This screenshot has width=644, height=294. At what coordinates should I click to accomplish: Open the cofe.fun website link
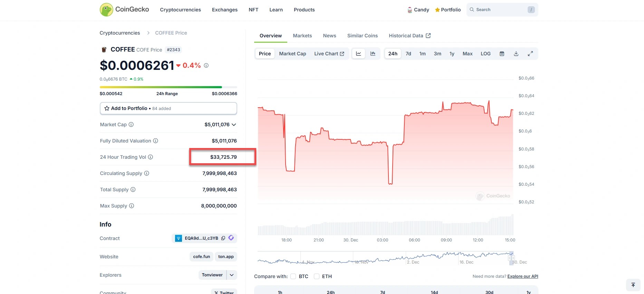click(x=201, y=257)
